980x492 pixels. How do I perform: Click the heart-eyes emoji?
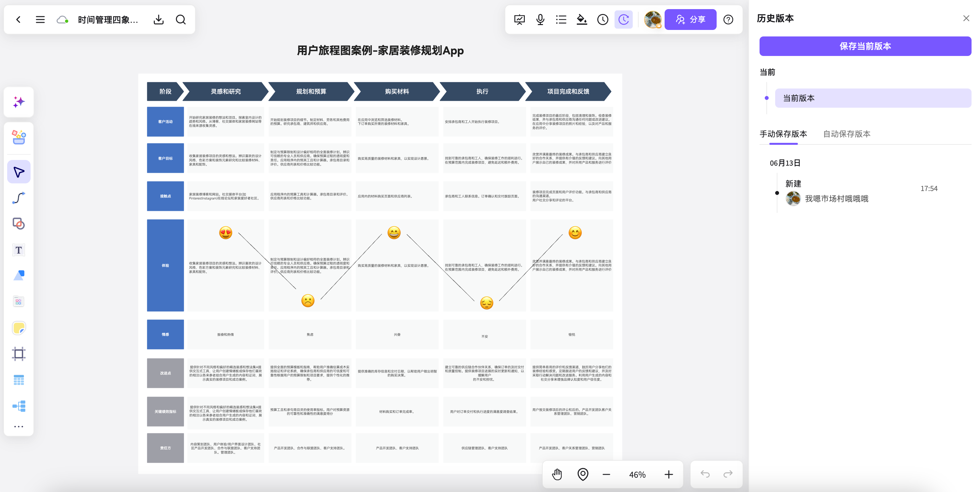226,233
